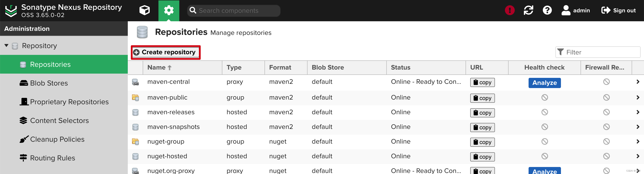Click maven-snapshots disabled health check icon
This screenshot has height=174, width=644.
point(545,127)
